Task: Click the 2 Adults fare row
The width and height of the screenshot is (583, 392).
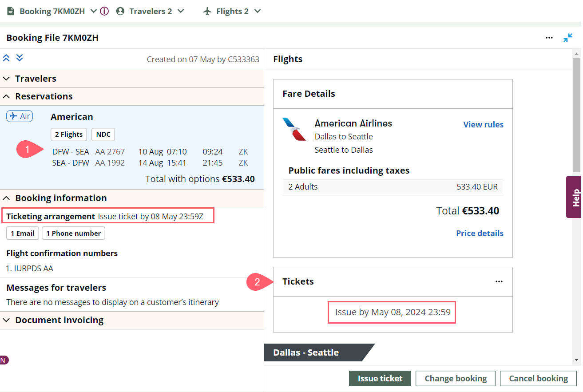Action: click(x=393, y=187)
